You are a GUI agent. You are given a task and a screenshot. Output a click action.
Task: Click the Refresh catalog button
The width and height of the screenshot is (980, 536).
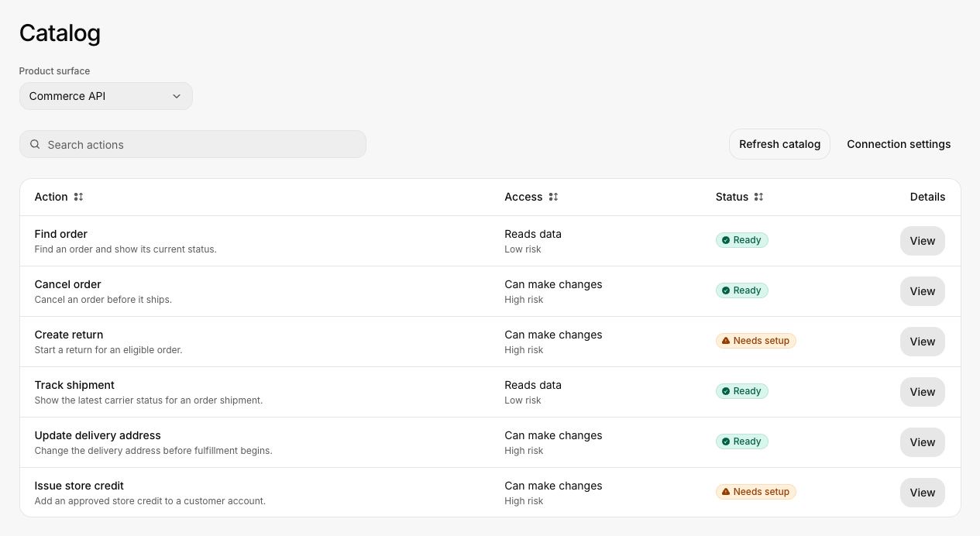779,144
